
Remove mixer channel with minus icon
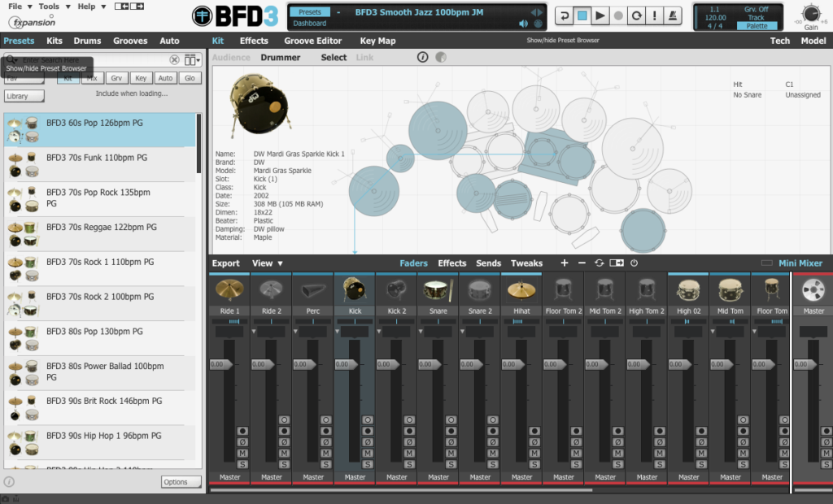click(582, 263)
